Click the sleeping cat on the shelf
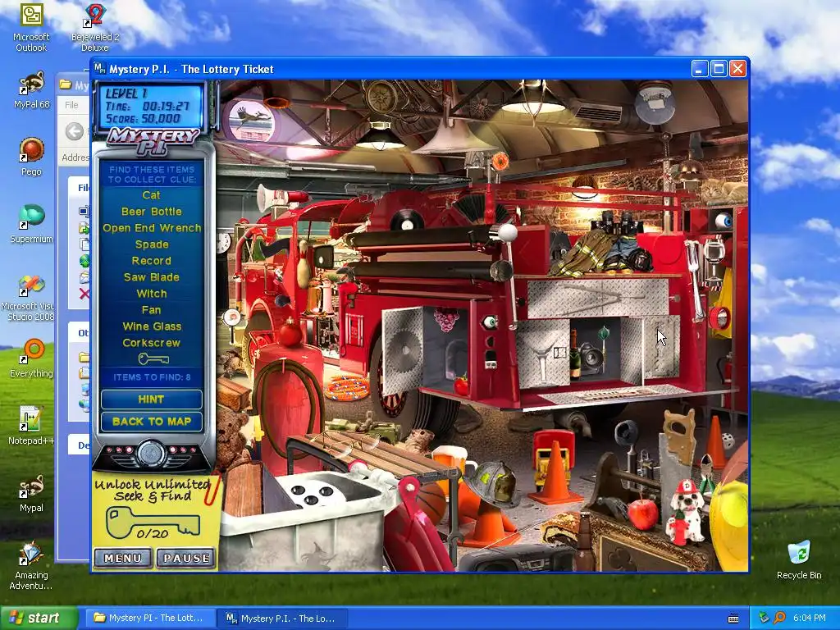 [x=724, y=190]
